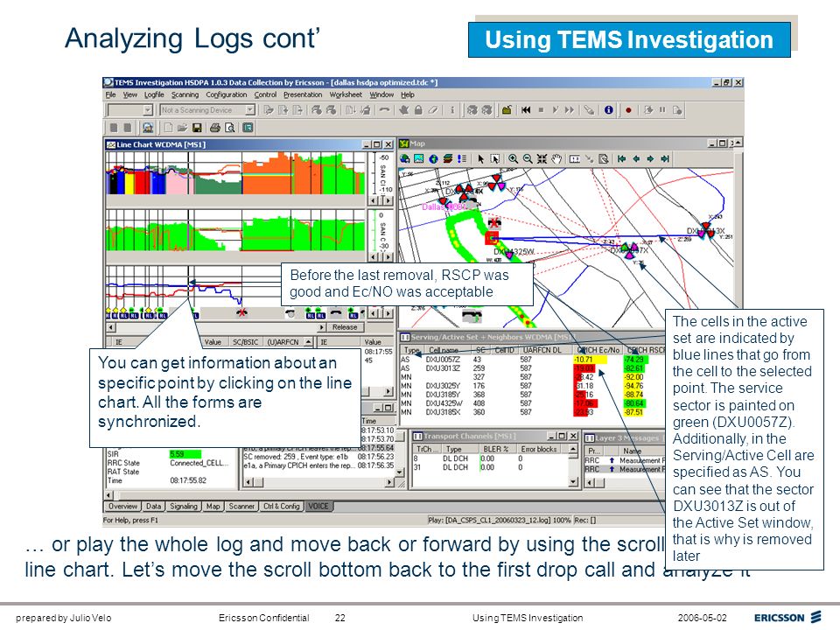Select the arrow pointer tool in Map toolbar
This screenshot has height=630, width=840.
tap(480, 159)
